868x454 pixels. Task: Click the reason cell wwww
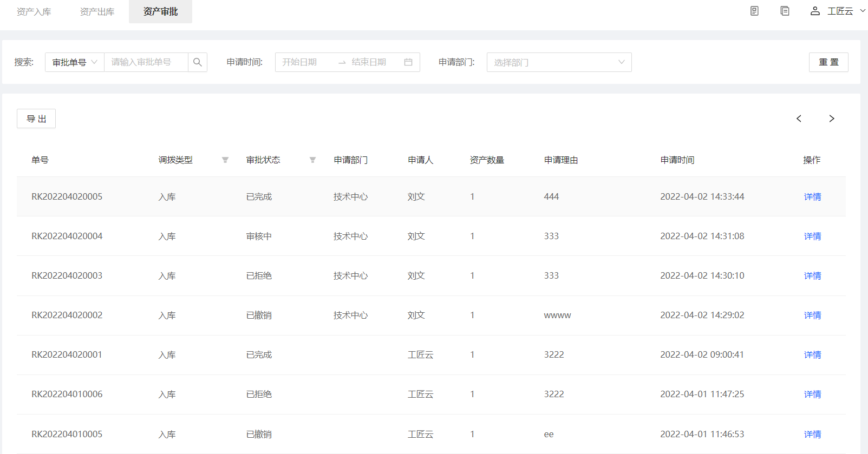tap(557, 315)
